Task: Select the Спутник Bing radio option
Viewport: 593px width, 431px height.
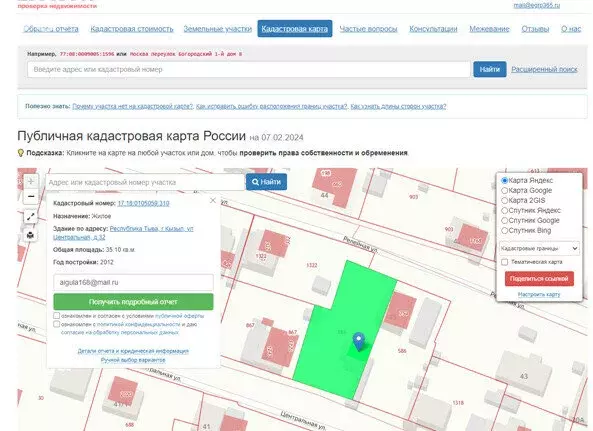Action: point(504,231)
